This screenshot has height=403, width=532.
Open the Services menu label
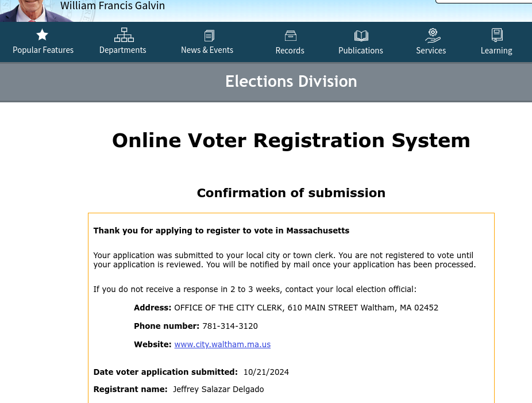(431, 51)
